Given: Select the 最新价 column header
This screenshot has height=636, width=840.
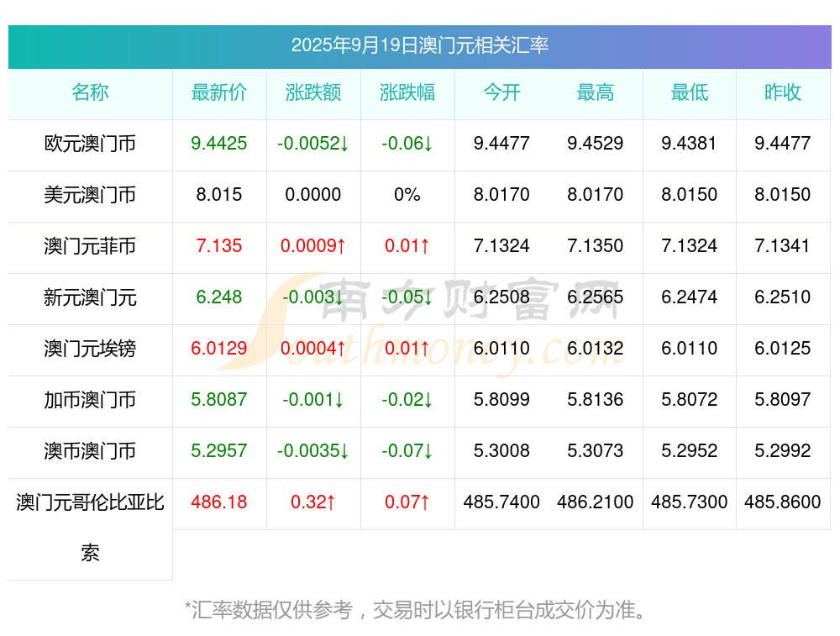Looking at the screenshot, I should point(219,92).
